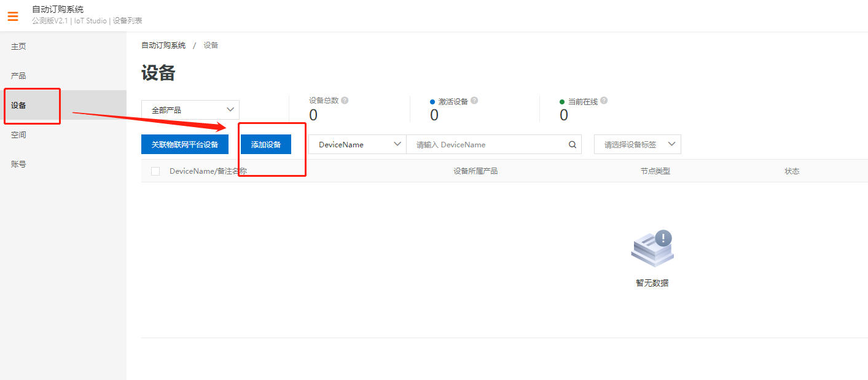Viewport: 868px width, 380px height.
Task: Click the search magnifier icon
Action: point(572,145)
